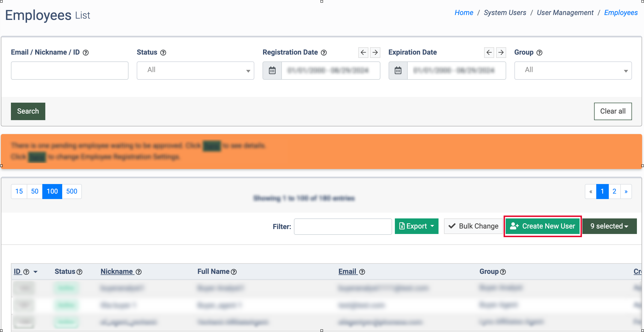The height and width of the screenshot is (332, 644).
Task: Expand the Export dropdown menu
Action: point(416,226)
